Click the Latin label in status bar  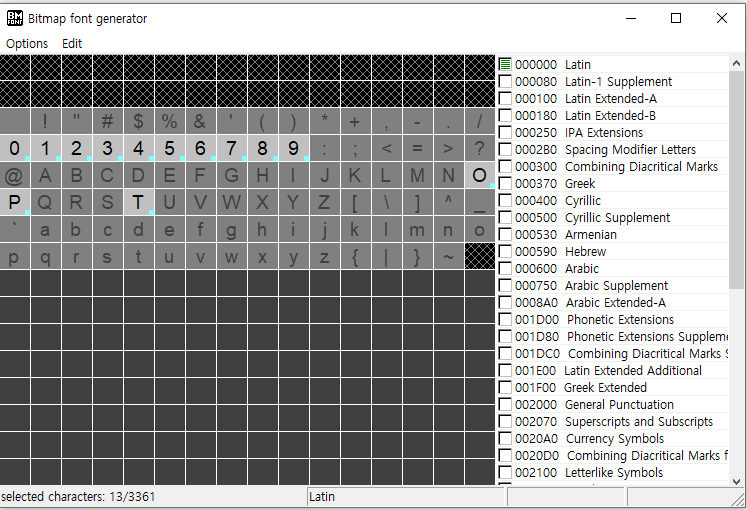point(322,497)
